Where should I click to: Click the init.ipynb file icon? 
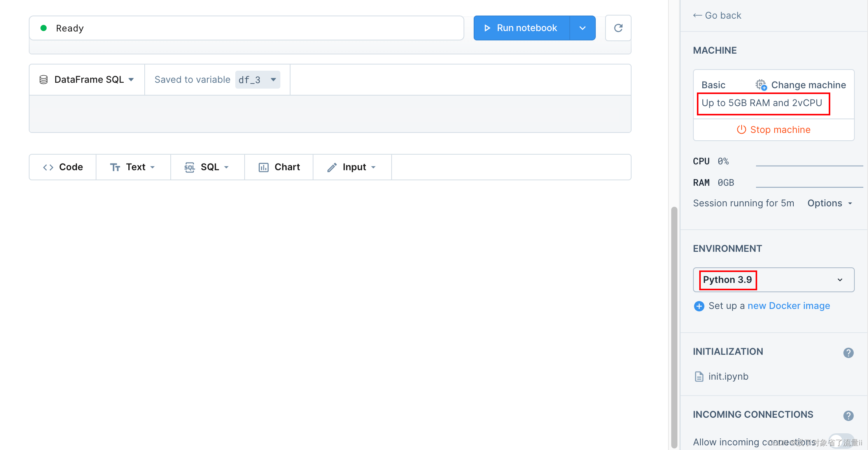coord(699,376)
